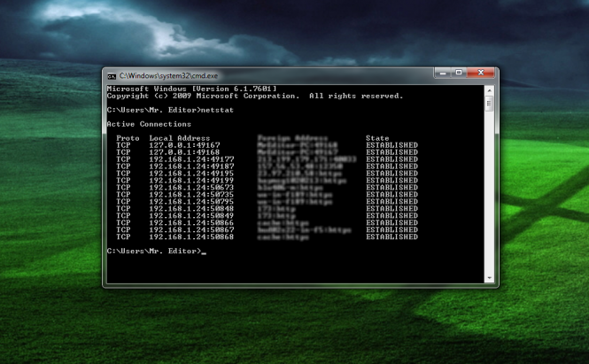Click local address 192.168.1.24:49195
589x364 pixels.
pos(191,174)
